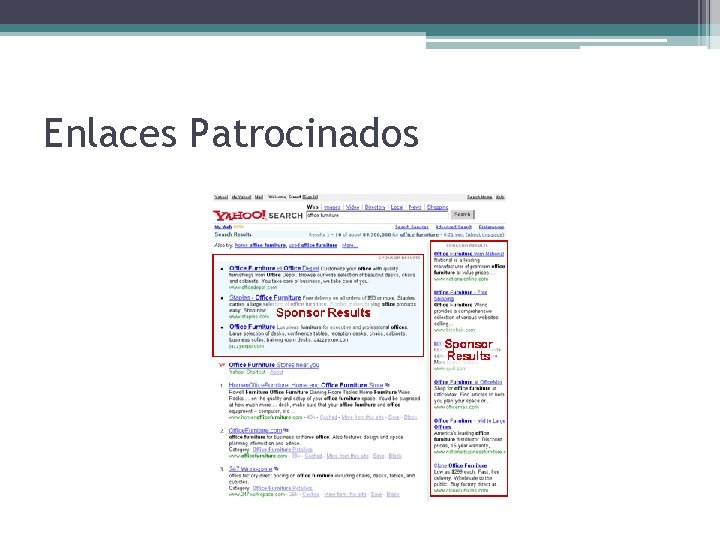Click Save for officefurniture.com result
This screenshot has width=720, height=540.
click(x=378, y=456)
